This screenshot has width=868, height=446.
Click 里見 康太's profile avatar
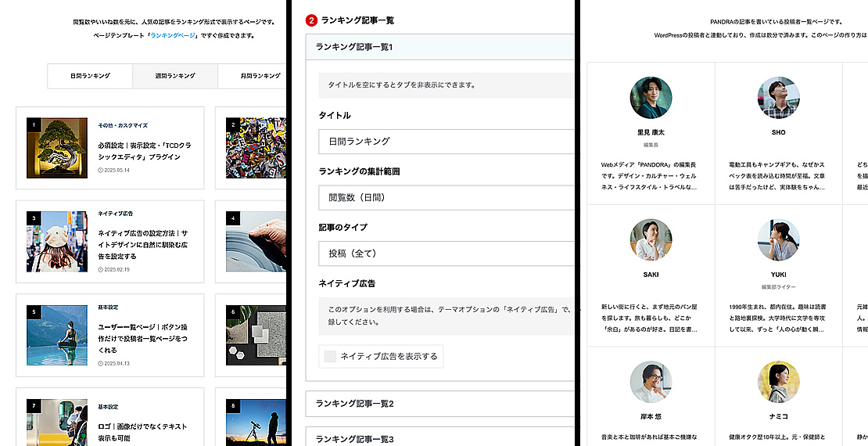tap(651, 98)
